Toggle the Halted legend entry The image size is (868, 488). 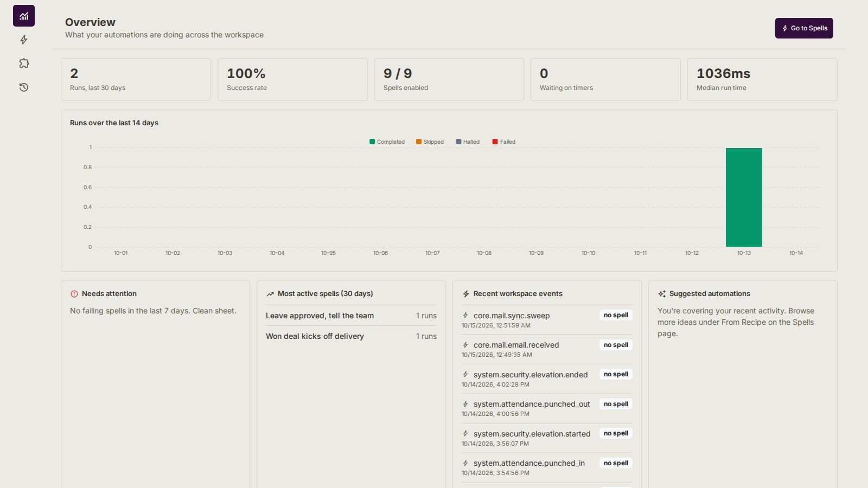coord(468,142)
